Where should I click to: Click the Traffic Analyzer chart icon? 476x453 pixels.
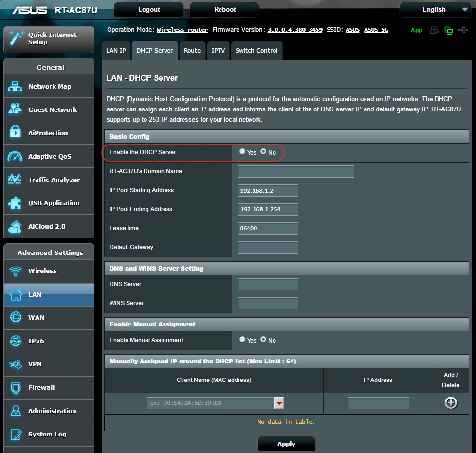click(14, 179)
